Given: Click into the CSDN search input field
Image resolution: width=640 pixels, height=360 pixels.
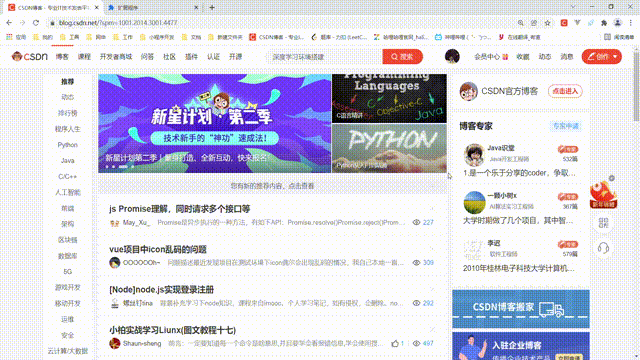Looking at the screenshot, I should click(324, 57).
